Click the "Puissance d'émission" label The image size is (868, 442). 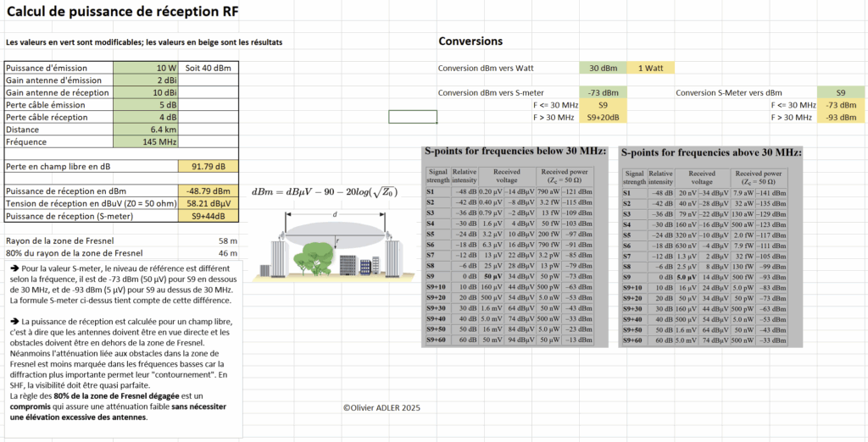click(47, 68)
